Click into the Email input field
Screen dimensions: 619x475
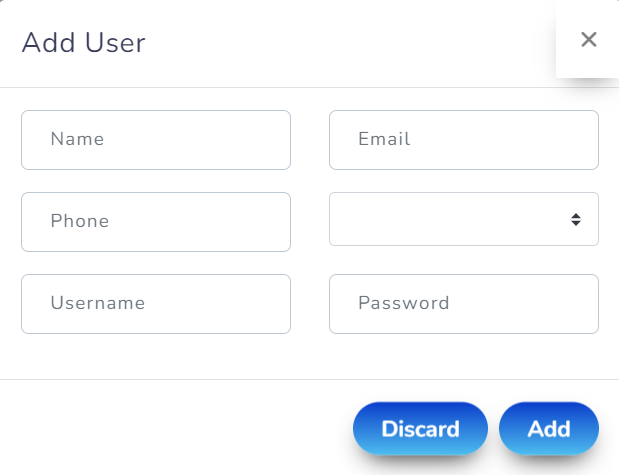click(464, 140)
